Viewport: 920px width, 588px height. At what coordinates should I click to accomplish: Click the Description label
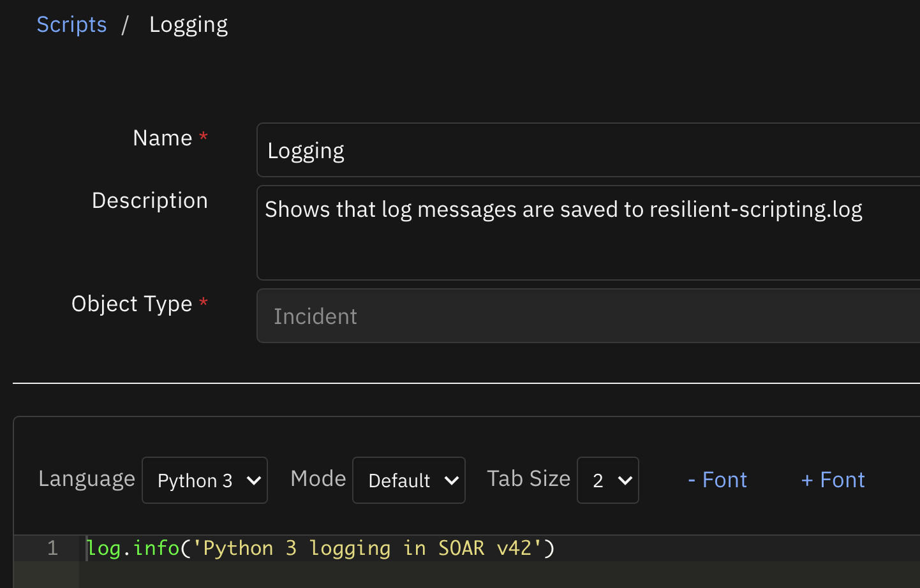149,200
